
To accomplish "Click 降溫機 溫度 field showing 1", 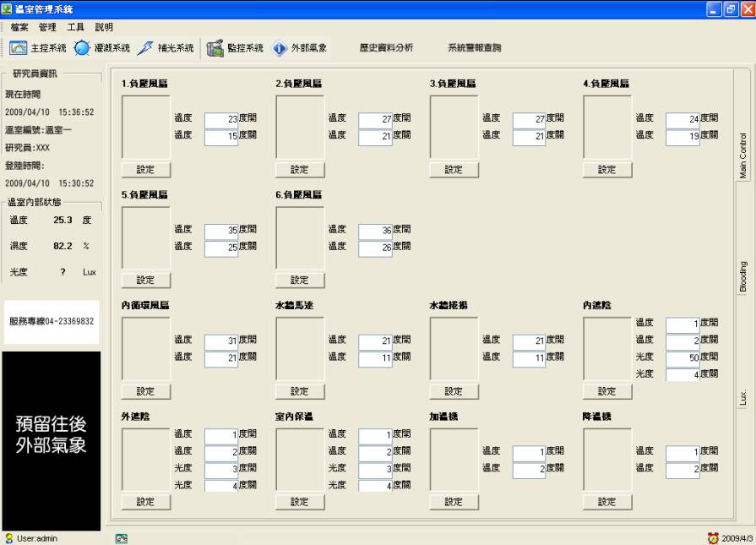I will pyautogui.click(x=683, y=454).
